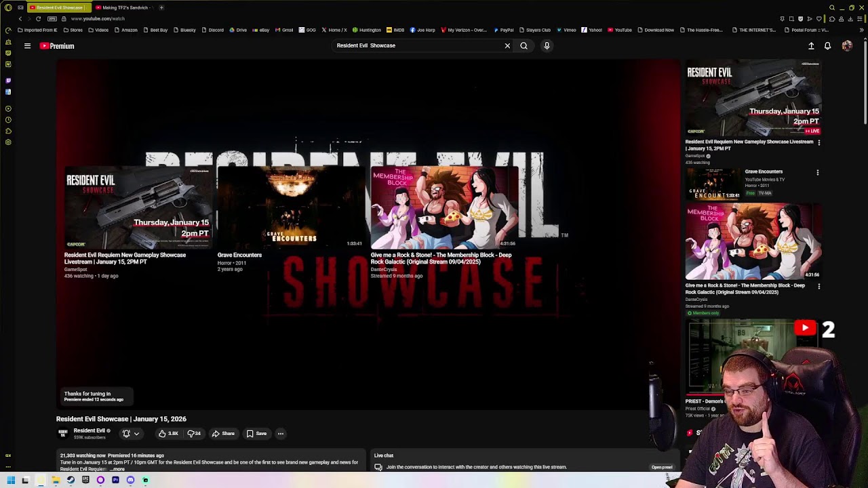Open the Windows Start button
Screen dimensions: 868x488
pos(11,480)
